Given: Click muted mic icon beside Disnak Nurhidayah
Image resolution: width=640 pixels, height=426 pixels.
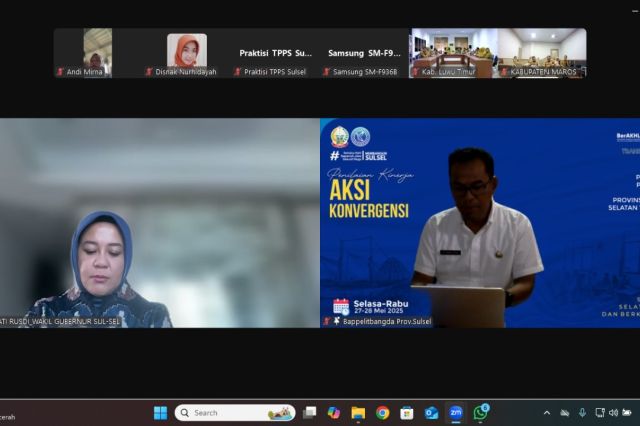Looking at the screenshot, I should pyautogui.click(x=149, y=72).
